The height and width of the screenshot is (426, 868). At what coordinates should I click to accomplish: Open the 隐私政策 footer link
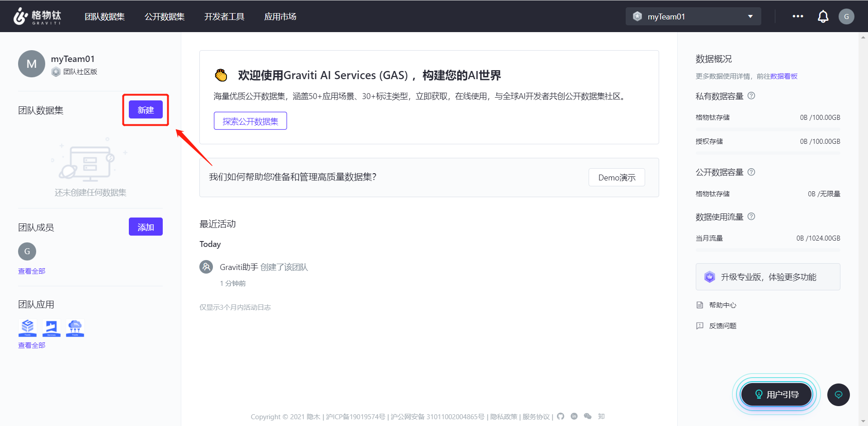(504, 417)
